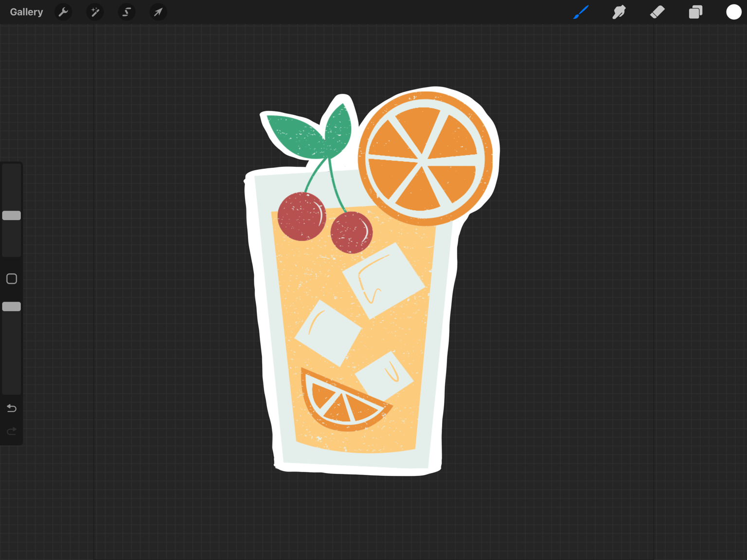Image resolution: width=747 pixels, height=560 pixels.
Task: Activate the Selection tool
Action: coord(126,12)
